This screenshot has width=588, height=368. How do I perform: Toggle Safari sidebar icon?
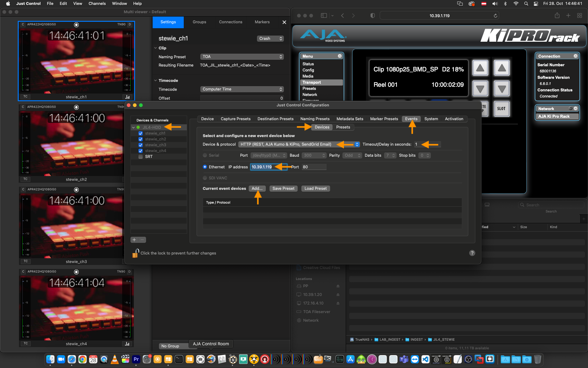[324, 16]
